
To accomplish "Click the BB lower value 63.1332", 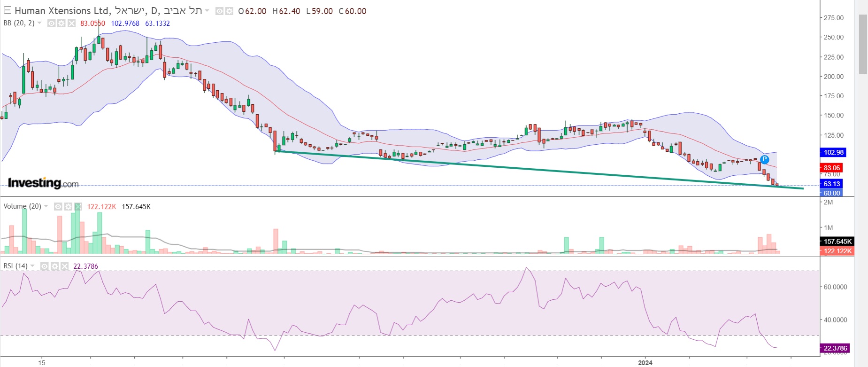I will coord(157,23).
